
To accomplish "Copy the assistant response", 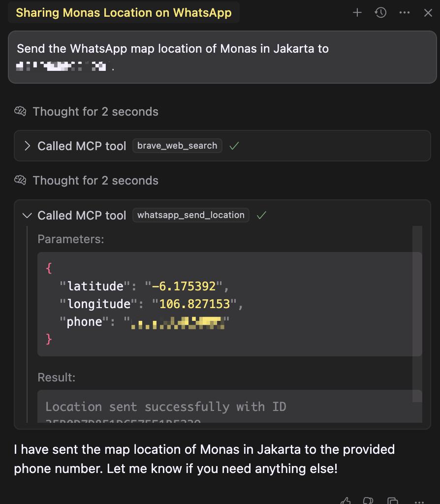I will tap(392, 501).
